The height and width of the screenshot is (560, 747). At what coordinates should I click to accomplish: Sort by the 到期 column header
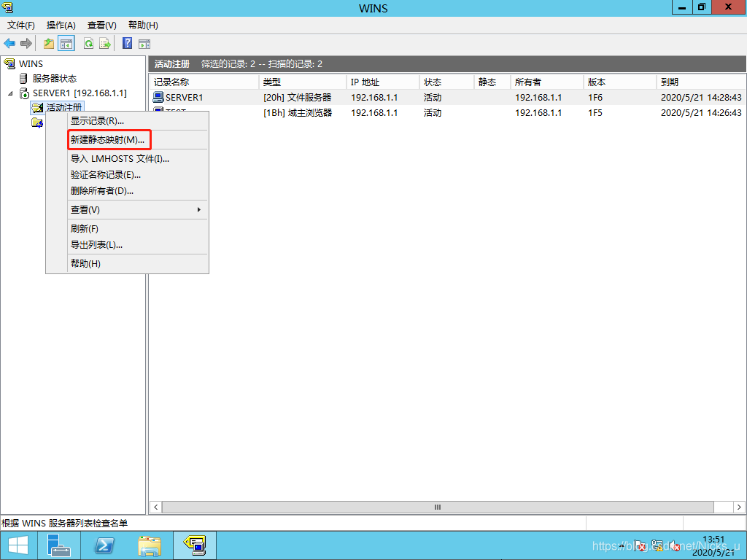click(x=701, y=82)
